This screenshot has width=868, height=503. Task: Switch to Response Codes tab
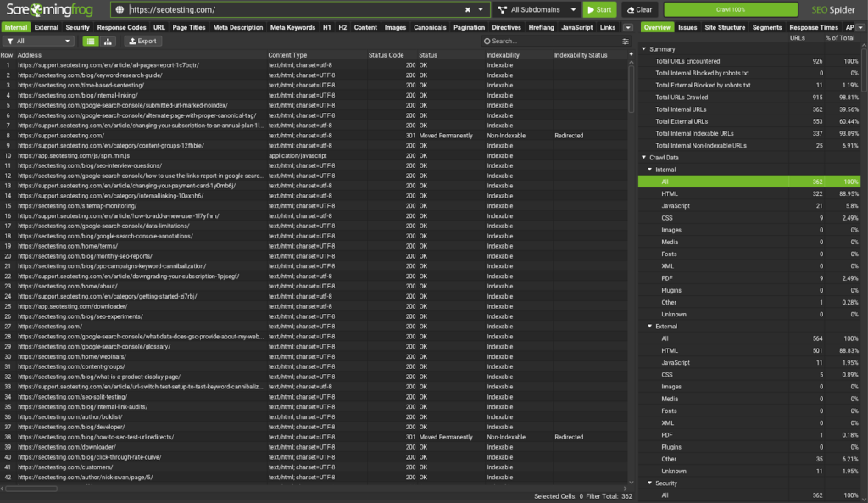122,27
